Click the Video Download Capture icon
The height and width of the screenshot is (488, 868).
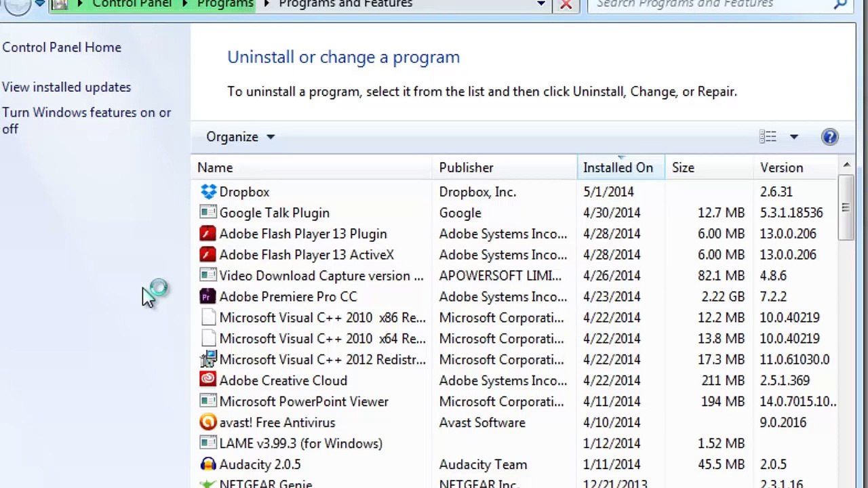[x=208, y=276]
